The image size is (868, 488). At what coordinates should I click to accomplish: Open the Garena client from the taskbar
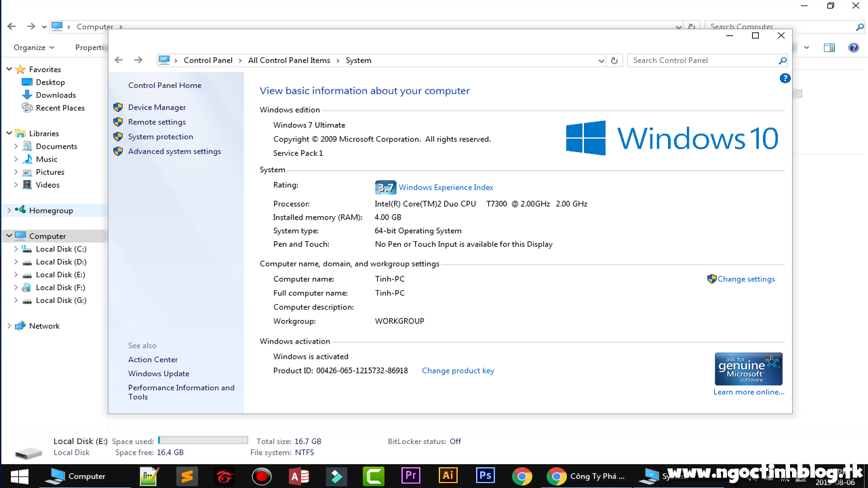coord(224,476)
